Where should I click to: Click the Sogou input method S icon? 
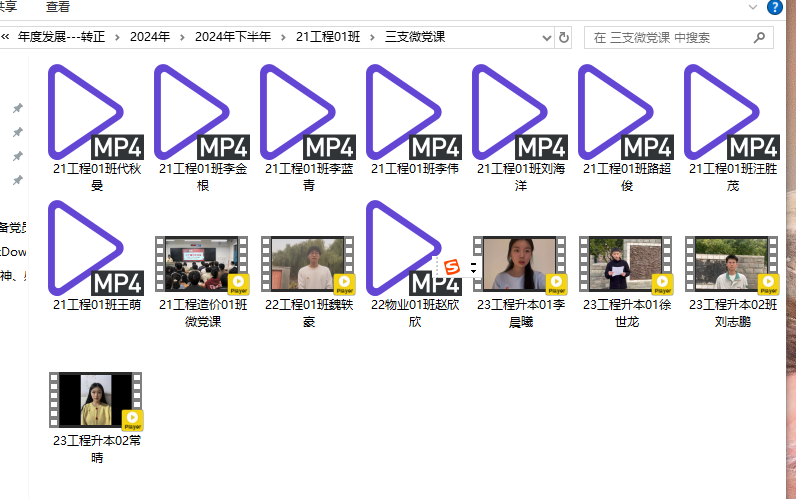tap(451, 267)
